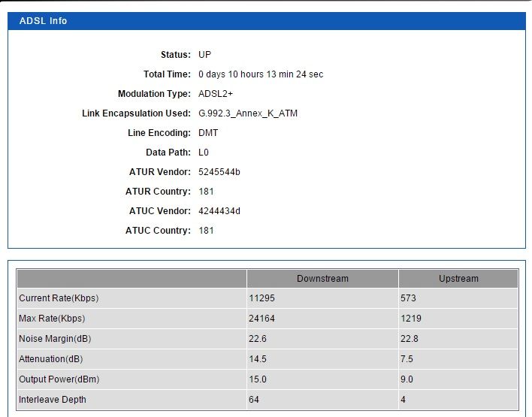Click the DMT line encoding value
This screenshot has height=417, width=532.
pyautogui.click(x=208, y=133)
